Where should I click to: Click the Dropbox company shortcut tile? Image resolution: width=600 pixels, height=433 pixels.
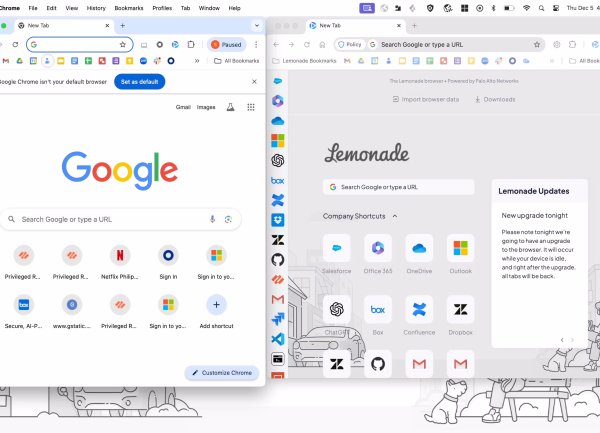coord(461,309)
